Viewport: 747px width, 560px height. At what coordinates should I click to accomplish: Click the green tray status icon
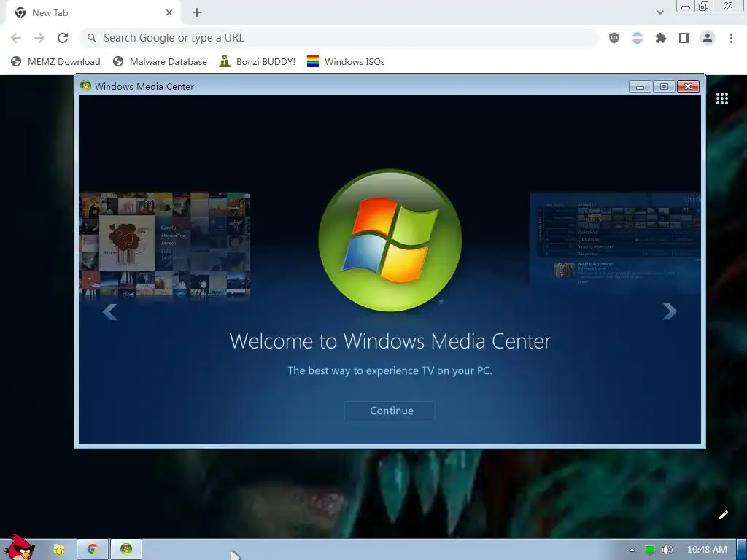[x=650, y=550]
